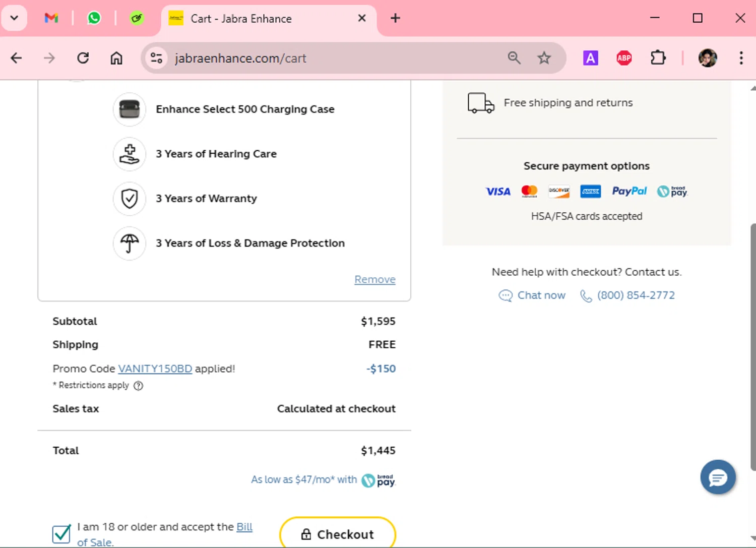
Task: Select the -$150 discount amount
Action: (381, 369)
